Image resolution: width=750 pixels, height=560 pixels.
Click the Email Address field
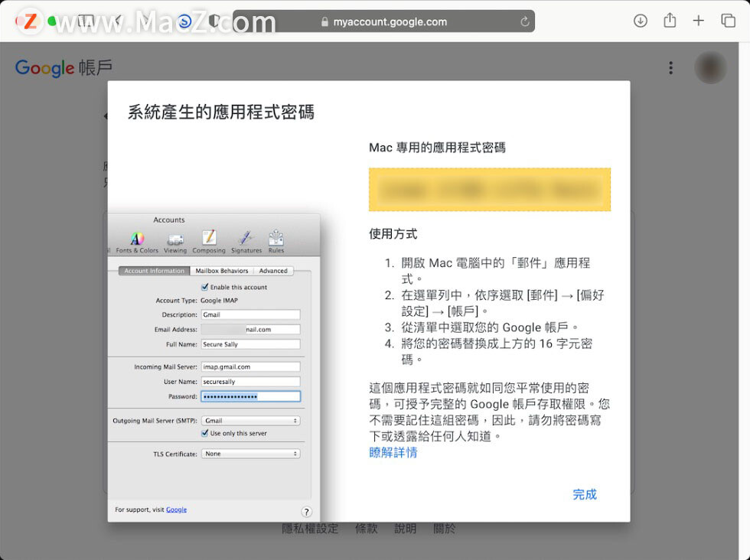click(x=251, y=330)
